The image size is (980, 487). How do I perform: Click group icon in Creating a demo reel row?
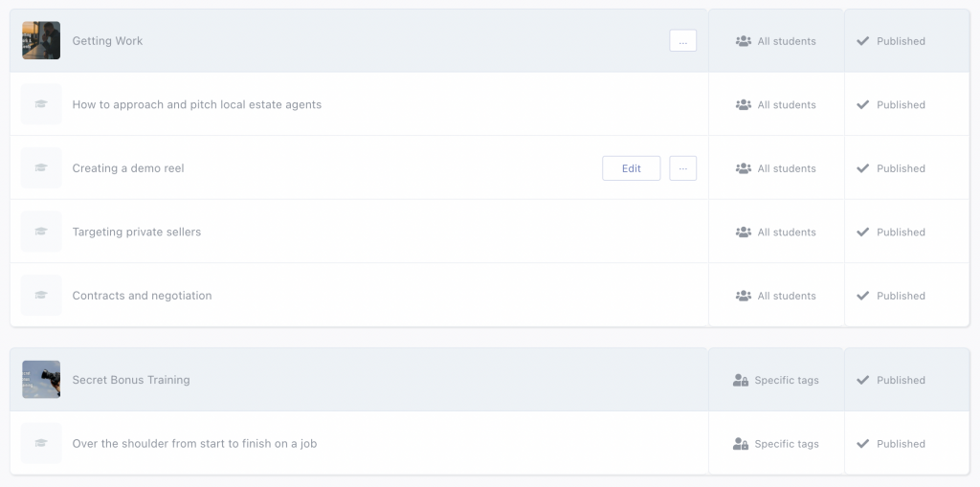743,168
